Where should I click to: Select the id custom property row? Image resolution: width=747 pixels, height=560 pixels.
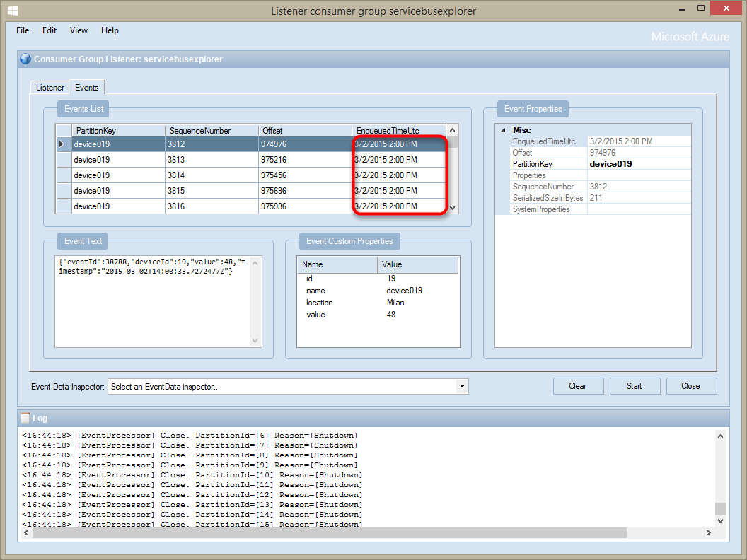pyautogui.click(x=378, y=279)
